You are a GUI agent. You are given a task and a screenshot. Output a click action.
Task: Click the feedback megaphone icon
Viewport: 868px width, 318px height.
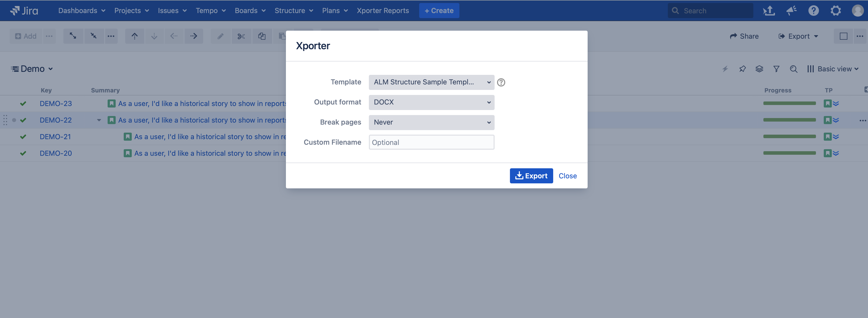(x=791, y=11)
